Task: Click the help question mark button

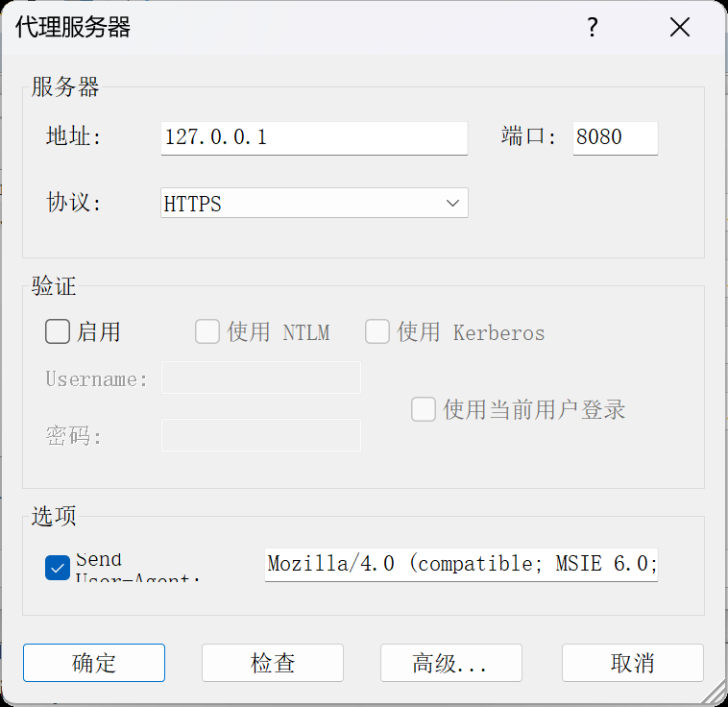Action: (593, 28)
